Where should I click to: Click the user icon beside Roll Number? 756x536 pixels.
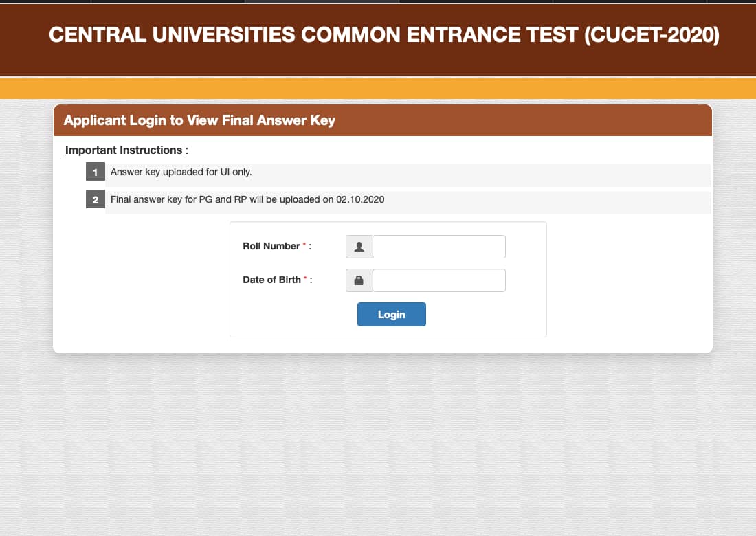(359, 247)
